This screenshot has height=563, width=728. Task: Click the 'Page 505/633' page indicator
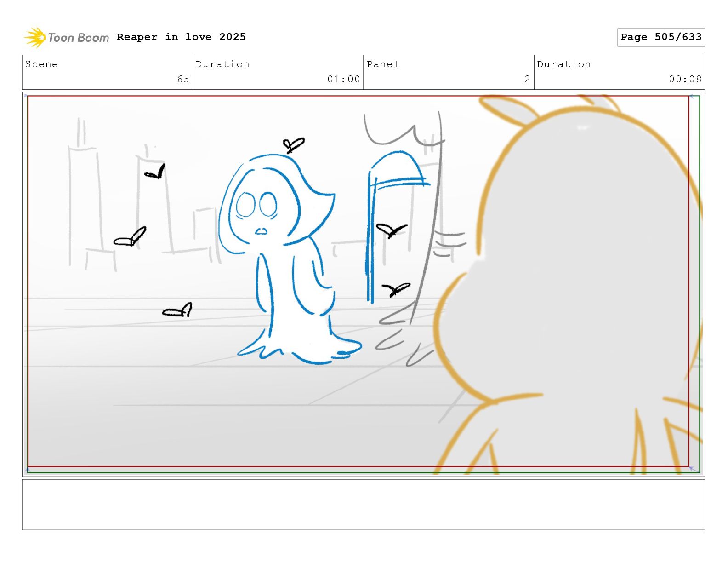(661, 37)
